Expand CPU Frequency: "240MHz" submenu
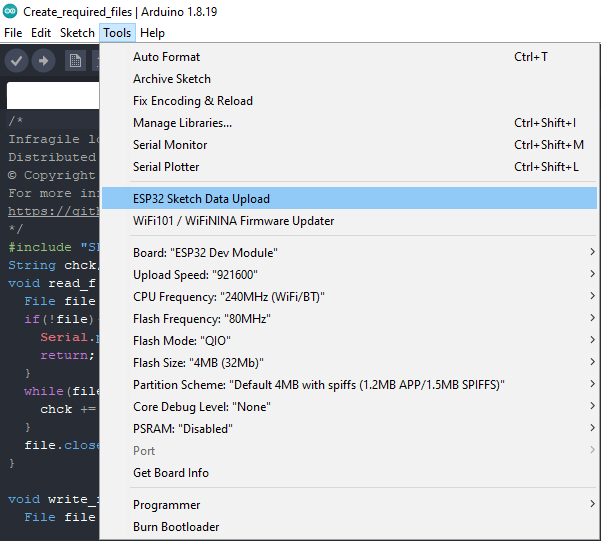 pyautogui.click(x=349, y=297)
